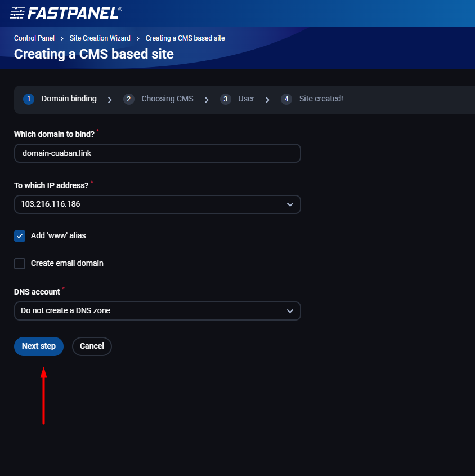Image resolution: width=475 pixels, height=476 pixels.
Task: Uncheck the Add 'www' alias checkbox
Action: 20,236
